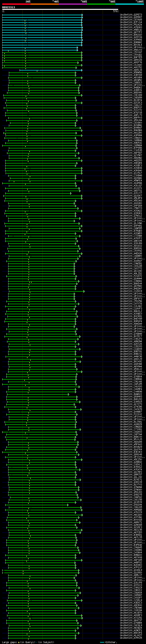Select UniRef100_B7QTS8 label
Screen dimensions: 146x644
tap(131, 113)
